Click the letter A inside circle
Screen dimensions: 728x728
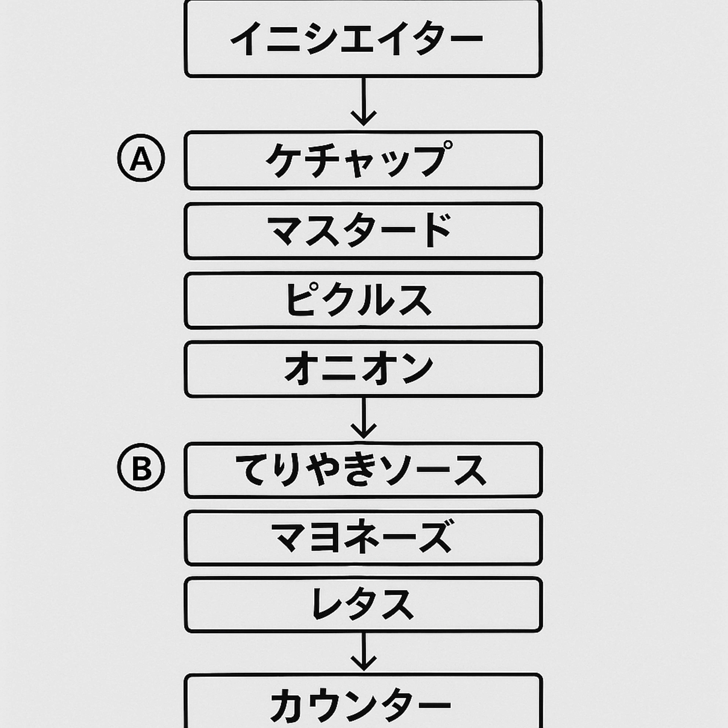click(x=141, y=159)
